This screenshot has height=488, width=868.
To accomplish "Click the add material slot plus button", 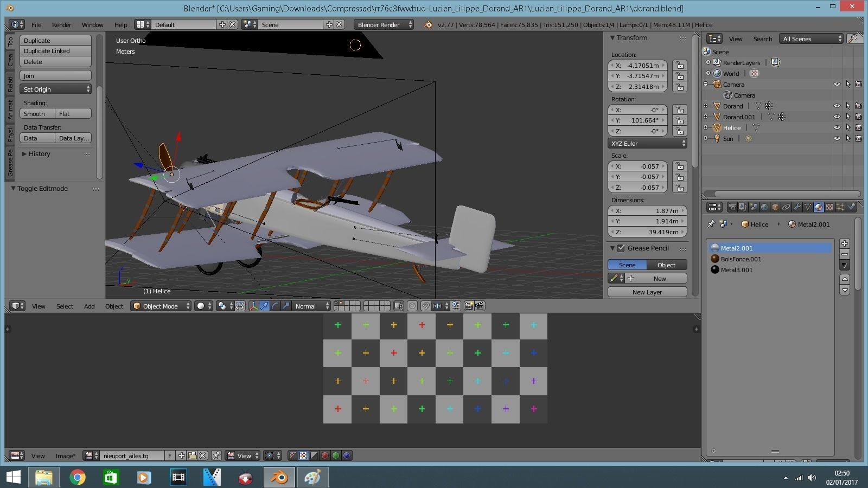I will [845, 243].
